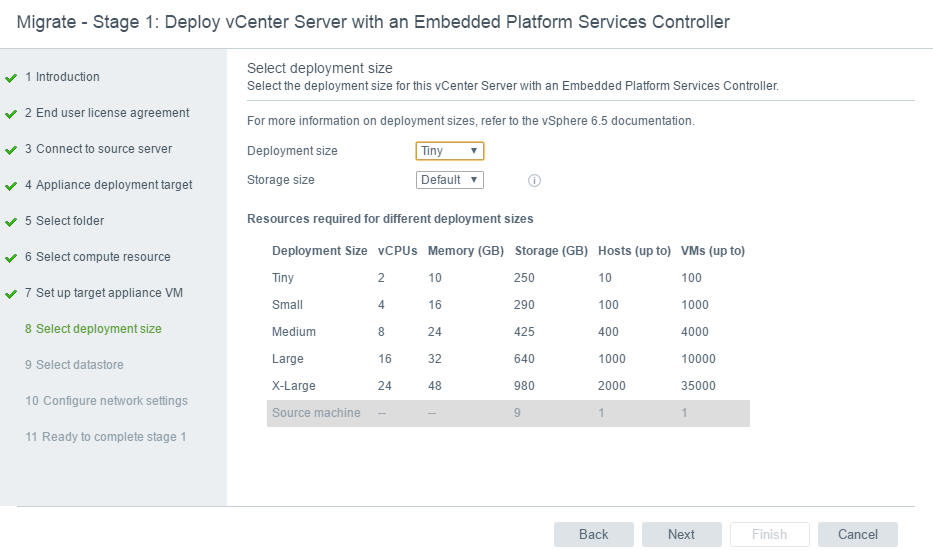This screenshot has width=933, height=559.
Task: Select the current Select deployment size step
Action: [93, 329]
